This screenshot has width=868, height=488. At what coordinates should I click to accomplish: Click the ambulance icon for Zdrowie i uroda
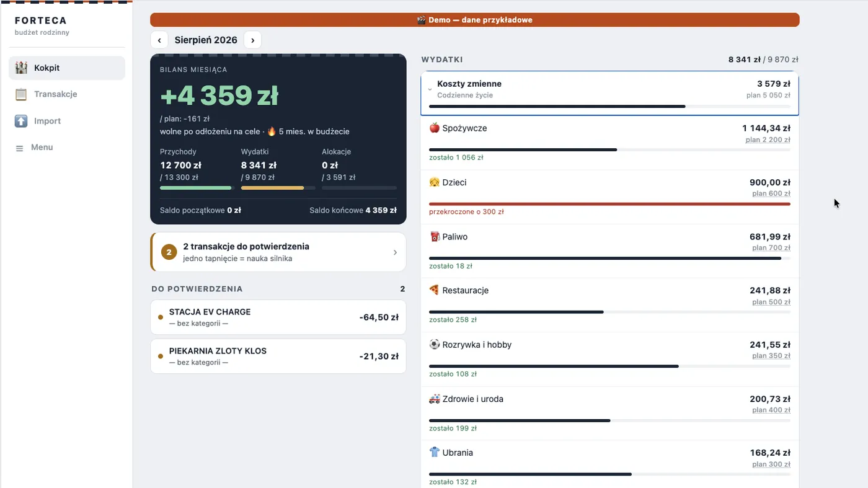click(435, 399)
